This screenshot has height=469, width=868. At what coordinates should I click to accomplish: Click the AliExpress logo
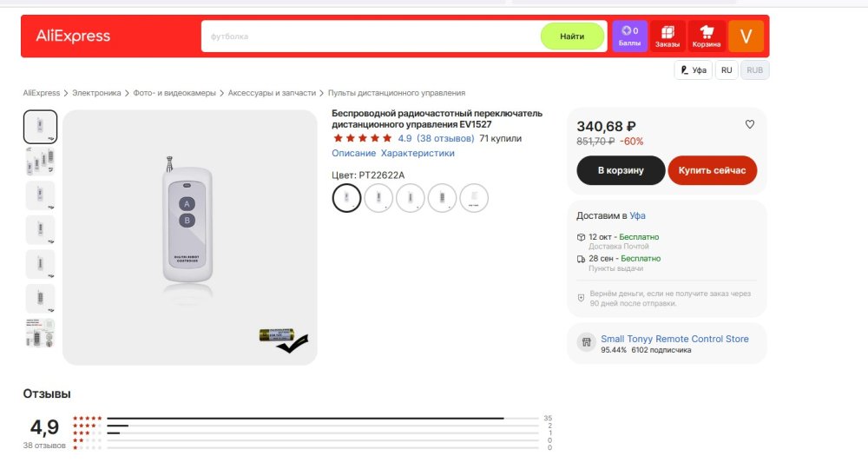(x=73, y=36)
